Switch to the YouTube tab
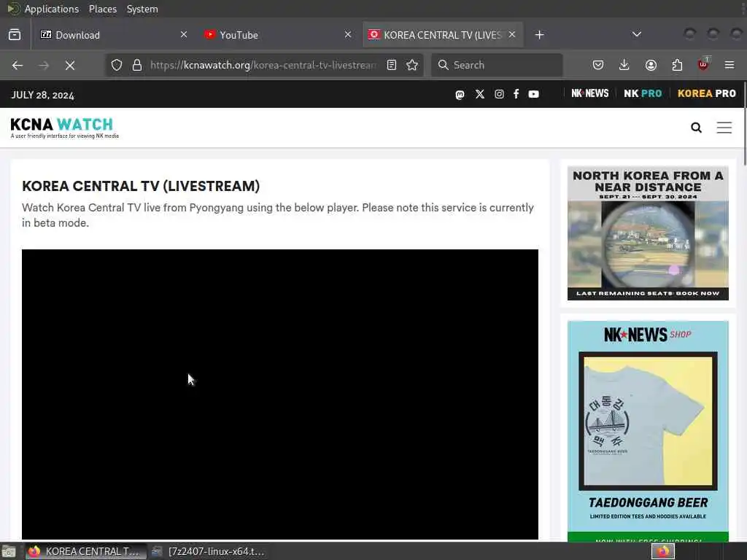 point(278,35)
